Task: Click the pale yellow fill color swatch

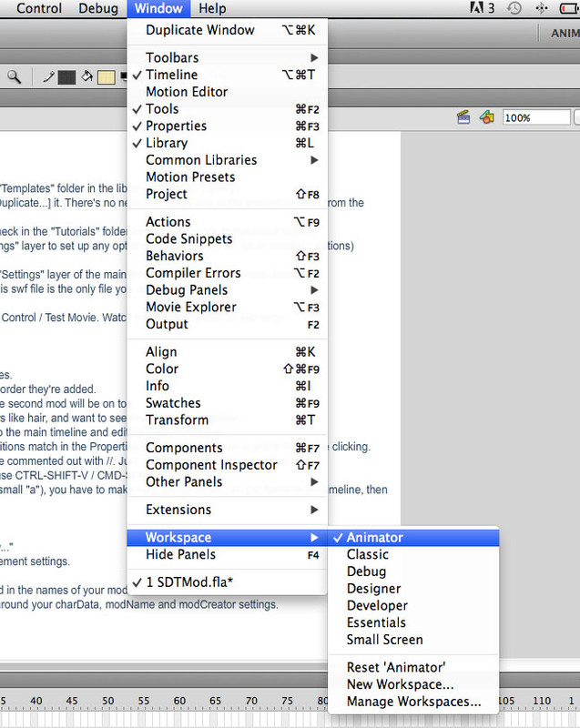Action: click(x=107, y=77)
